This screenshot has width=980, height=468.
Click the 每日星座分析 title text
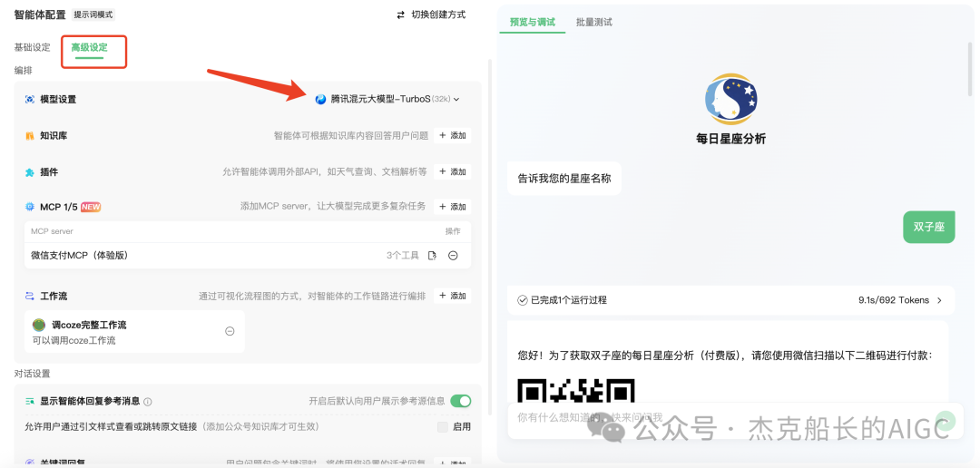(730, 140)
